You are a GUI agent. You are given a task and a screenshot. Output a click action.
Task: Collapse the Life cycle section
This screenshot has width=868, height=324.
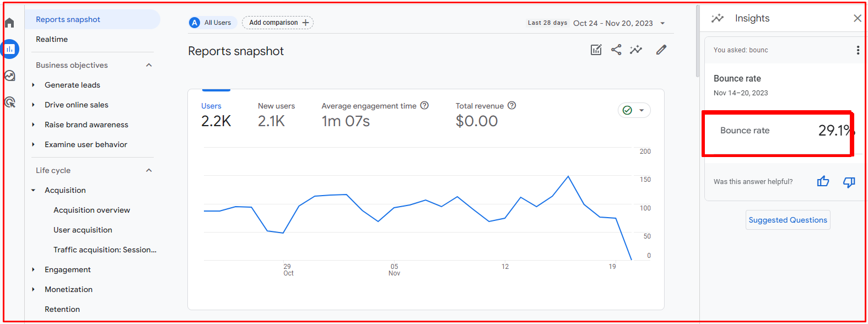149,170
